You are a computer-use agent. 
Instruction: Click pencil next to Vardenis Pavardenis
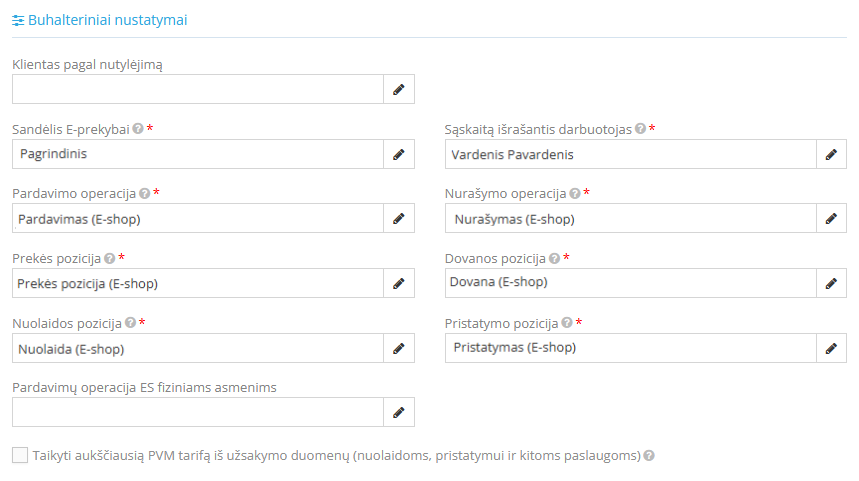(830, 154)
